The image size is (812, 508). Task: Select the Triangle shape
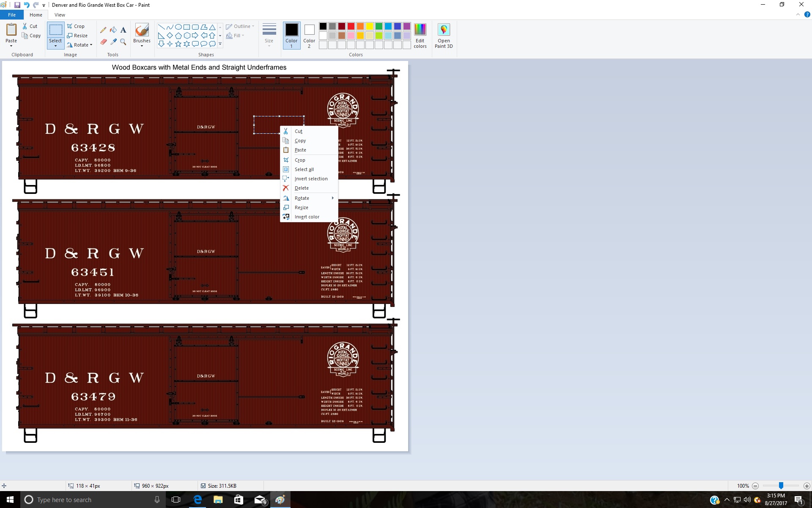212,27
